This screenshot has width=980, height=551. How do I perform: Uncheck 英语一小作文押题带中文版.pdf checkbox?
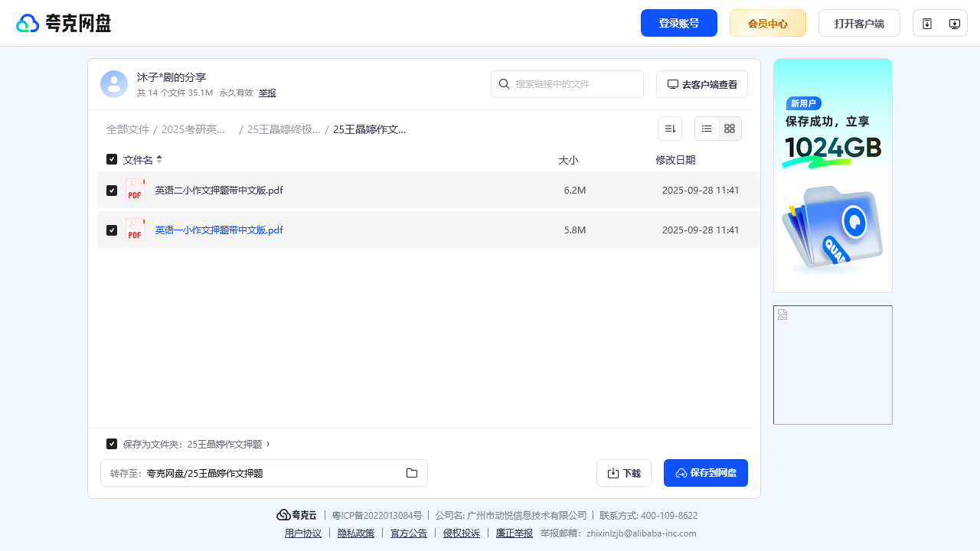[112, 230]
